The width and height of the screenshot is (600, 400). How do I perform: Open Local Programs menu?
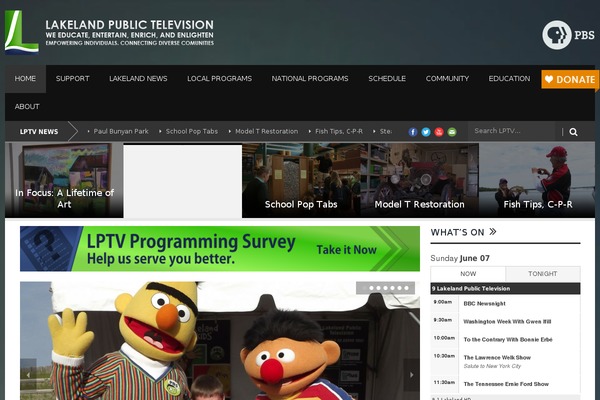[x=220, y=78]
